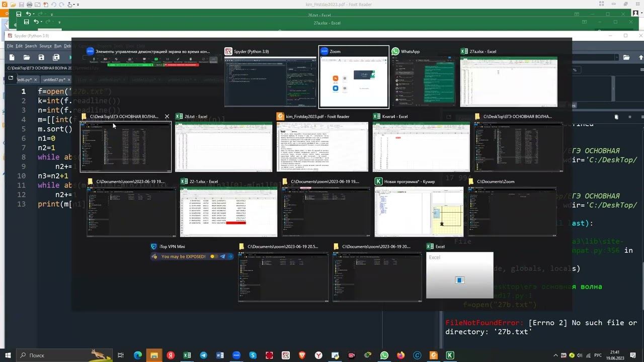
Task: Click Save icon in 27a.xlsx Excel title bar
Action: point(27,22)
